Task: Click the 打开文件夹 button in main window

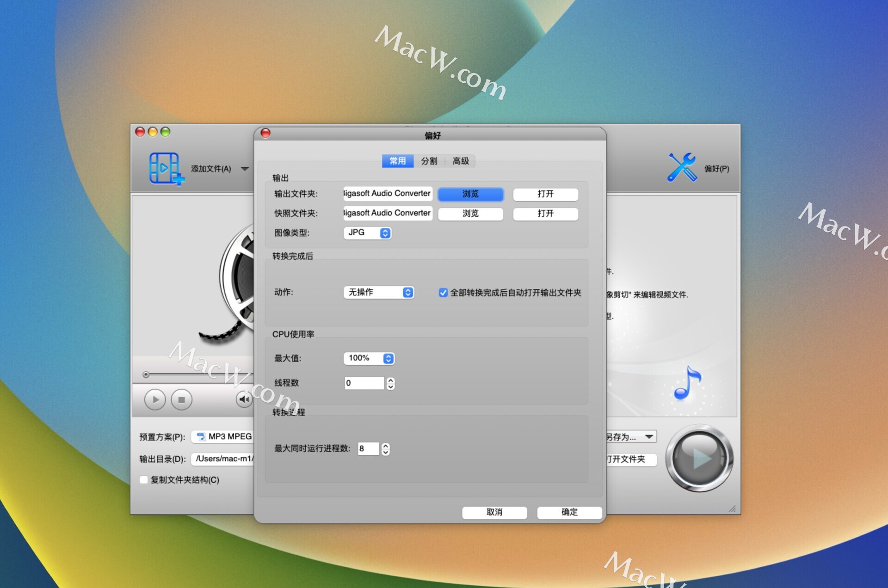Action: click(x=631, y=459)
